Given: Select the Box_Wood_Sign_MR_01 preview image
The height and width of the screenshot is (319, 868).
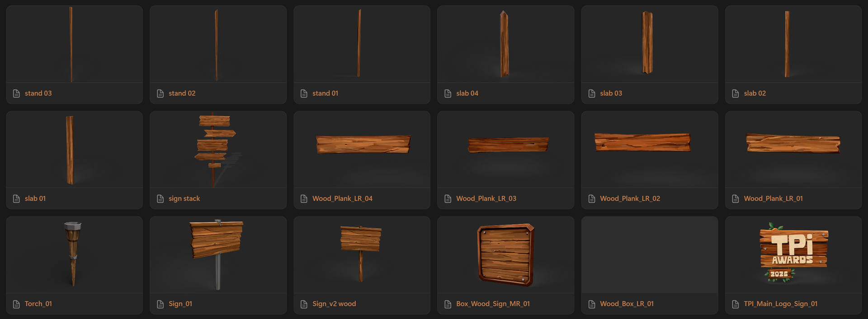Looking at the screenshot, I should tap(505, 255).
